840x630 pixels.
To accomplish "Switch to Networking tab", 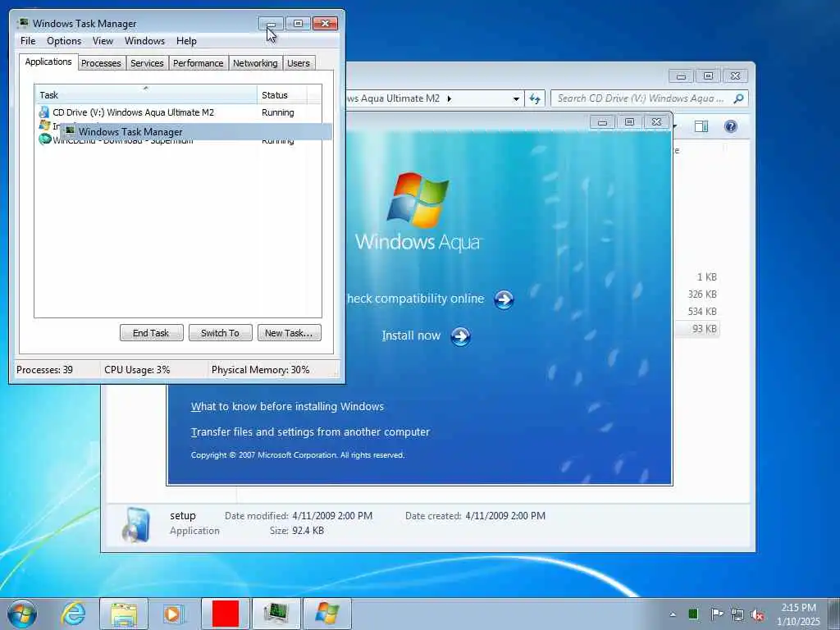I will coord(256,63).
